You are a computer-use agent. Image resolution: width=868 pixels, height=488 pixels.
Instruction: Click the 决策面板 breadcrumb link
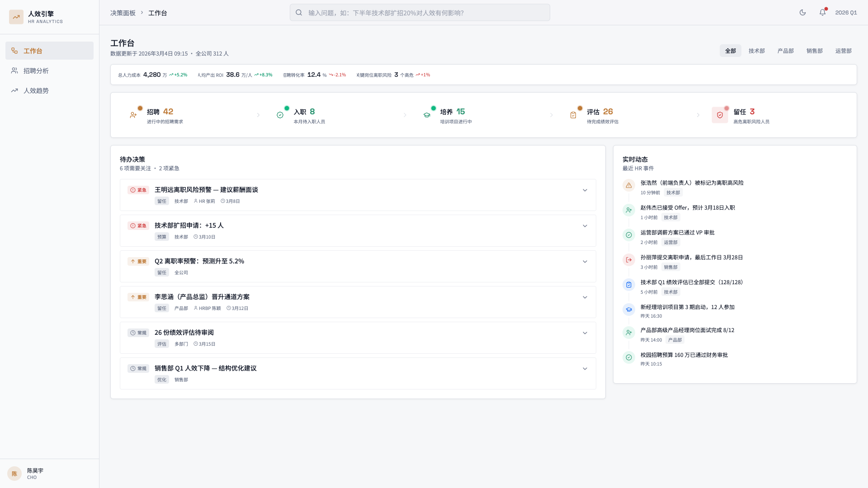pos(123,13)
